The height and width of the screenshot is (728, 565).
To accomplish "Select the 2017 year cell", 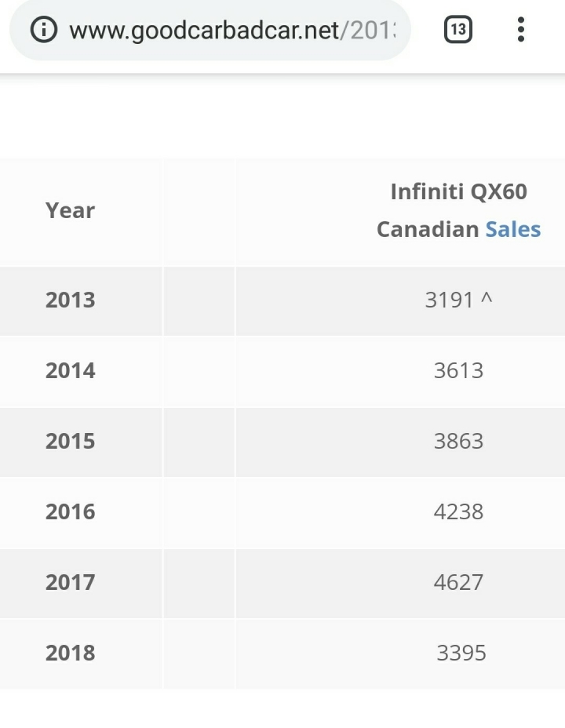I will click(x=70, y=582).
